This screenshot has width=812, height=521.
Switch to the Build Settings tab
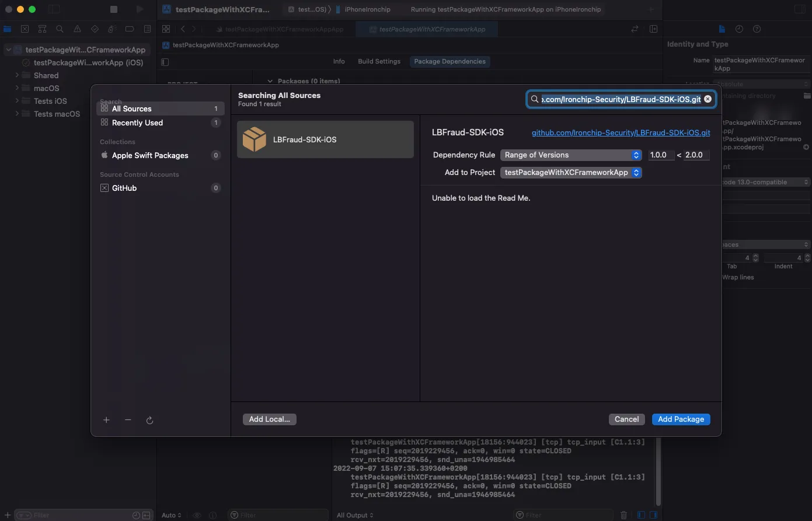pos(379,61)
